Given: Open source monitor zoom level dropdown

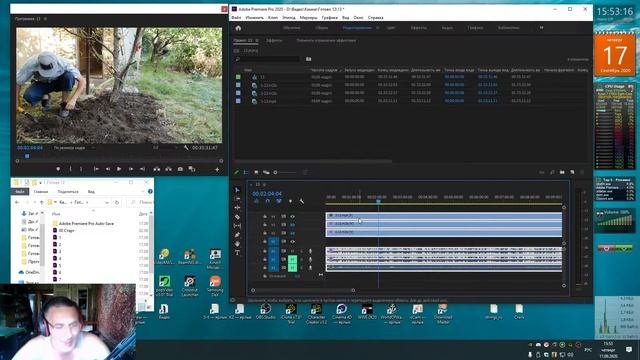Looking at the screenshot, I should point(73,148).
